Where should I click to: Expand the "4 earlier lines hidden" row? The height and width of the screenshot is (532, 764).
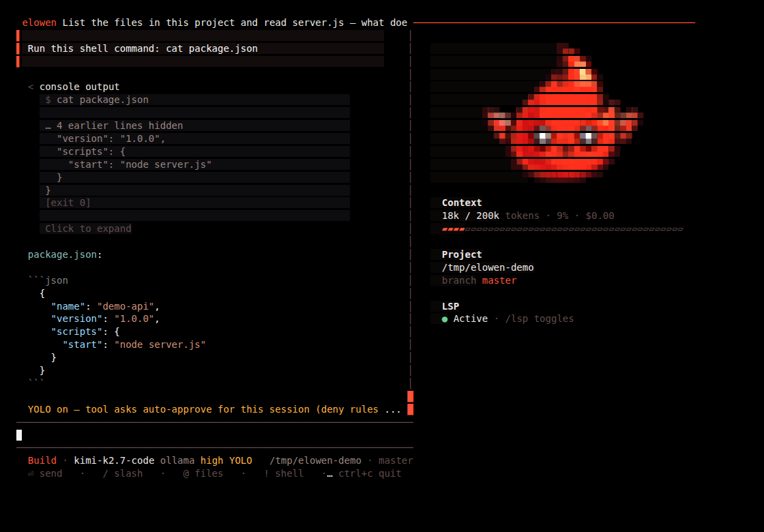pos(114,125)
